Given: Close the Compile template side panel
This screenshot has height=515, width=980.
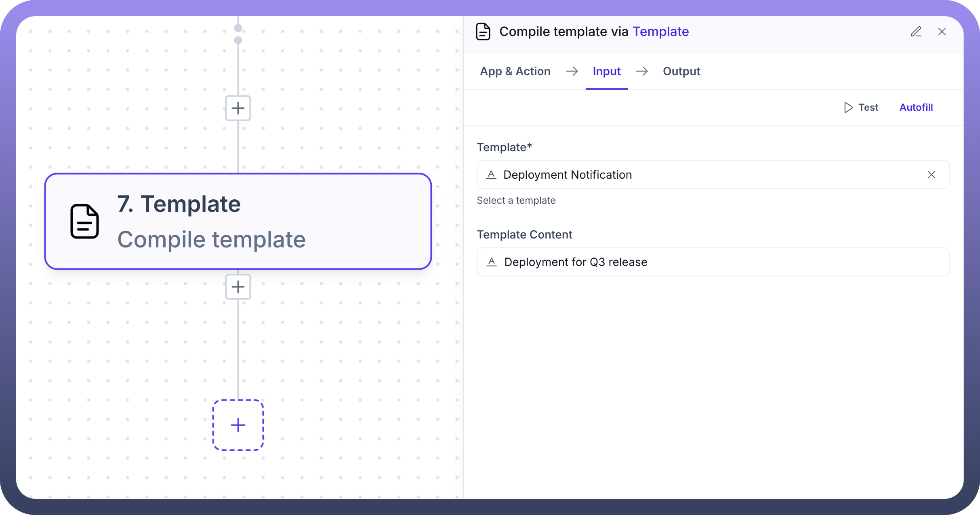Looking at the screenshot, I should pyautogui.click(x=942, y=32).
